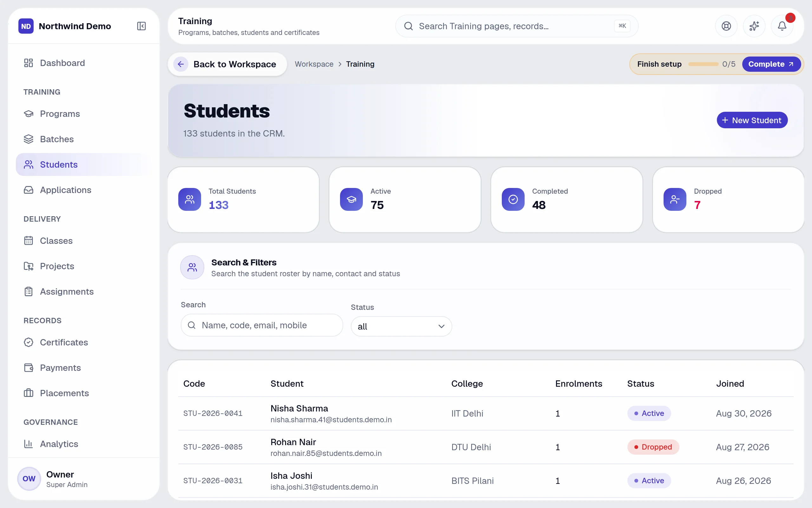Screen dimensions: 812x508
Task: Go to Payments in the sidebar
Action: coord(83,368)
